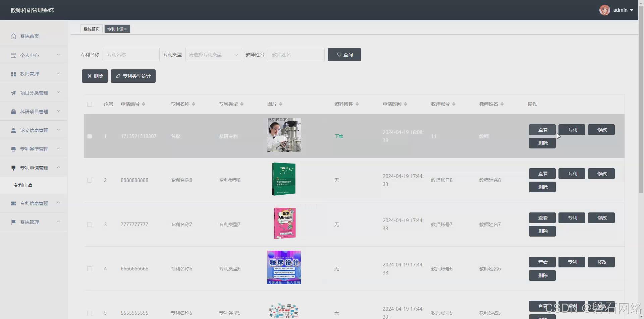Expand the 个人中心 sidebar menu
644x319 pixels.
58,55
